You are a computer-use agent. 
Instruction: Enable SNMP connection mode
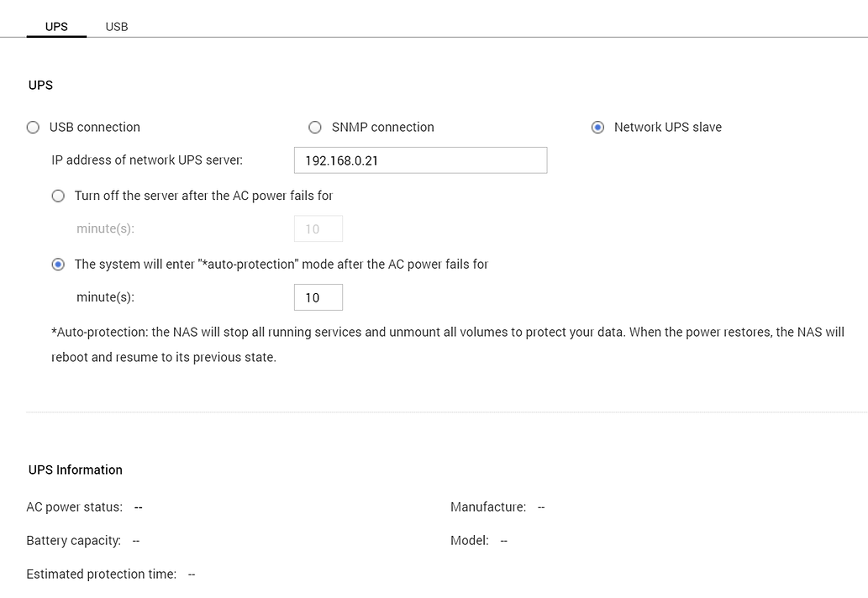(x=315, y=127)
